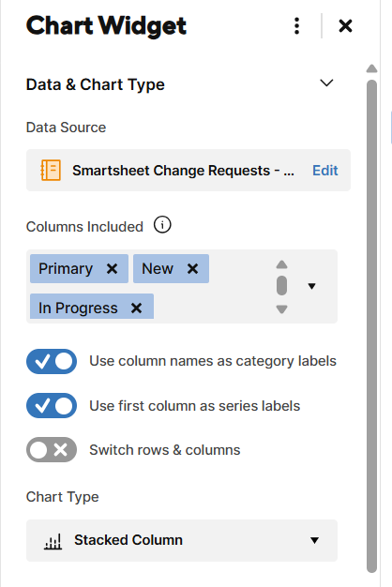Remove the In Progress column tag
The width and height of the screenshot is (392, 587).
click(x=136, y=309)
